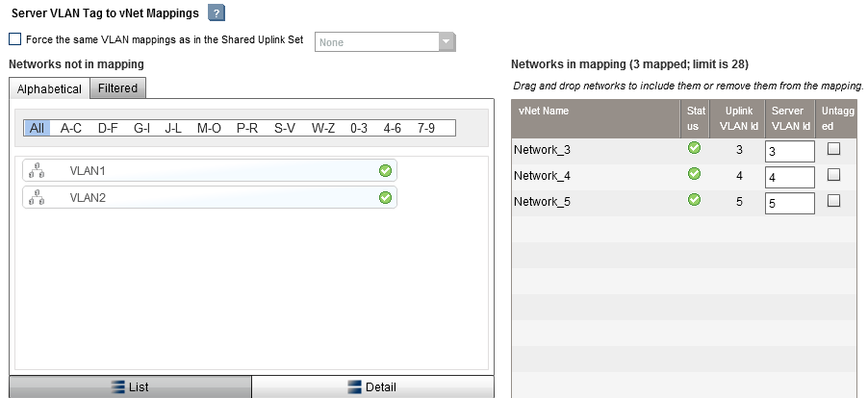Select the All alphabetical filter
868x398 pixels.
point(37,128)
